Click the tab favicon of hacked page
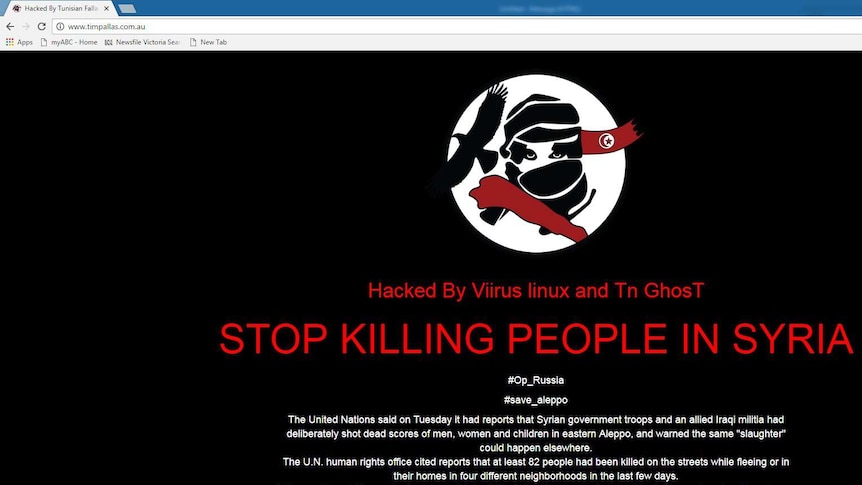The image size is (862, 485). click(x=16, y=8)
